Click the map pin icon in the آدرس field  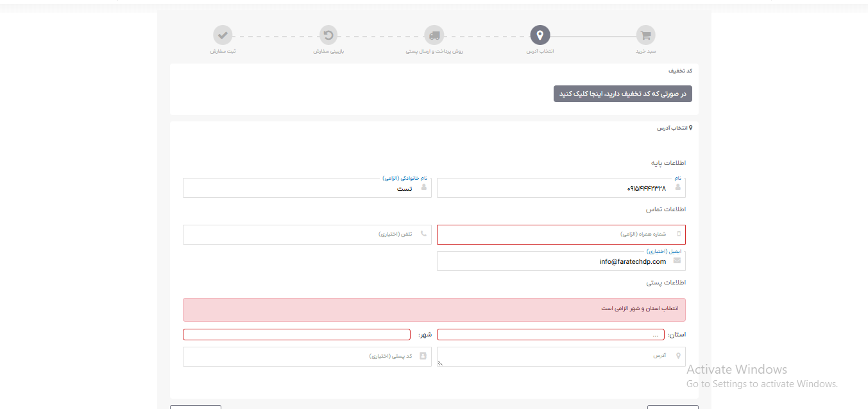point(678,356)
